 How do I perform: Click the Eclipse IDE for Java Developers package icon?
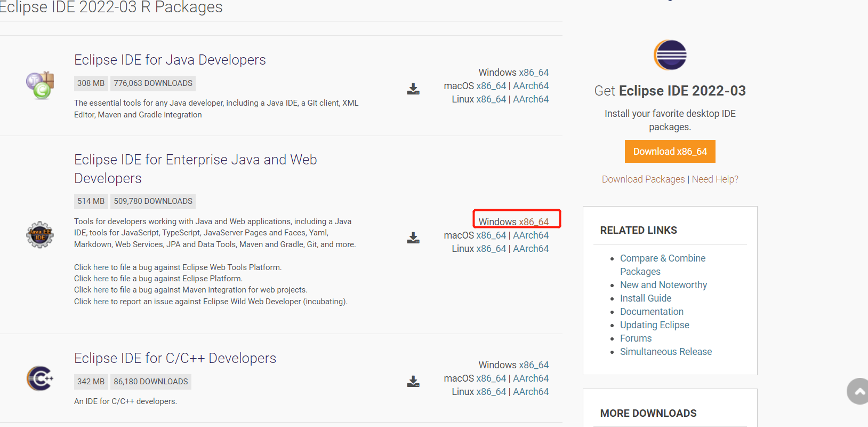pyautogui.click(x=40, y=85)
